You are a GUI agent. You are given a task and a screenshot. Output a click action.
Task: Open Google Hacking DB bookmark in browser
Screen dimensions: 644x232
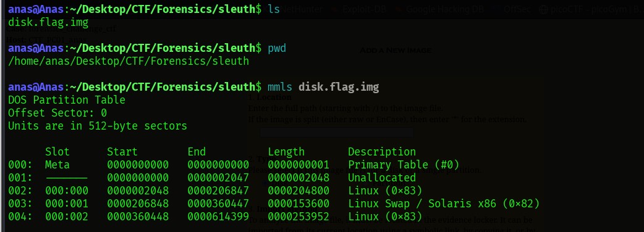click(444, 9)
